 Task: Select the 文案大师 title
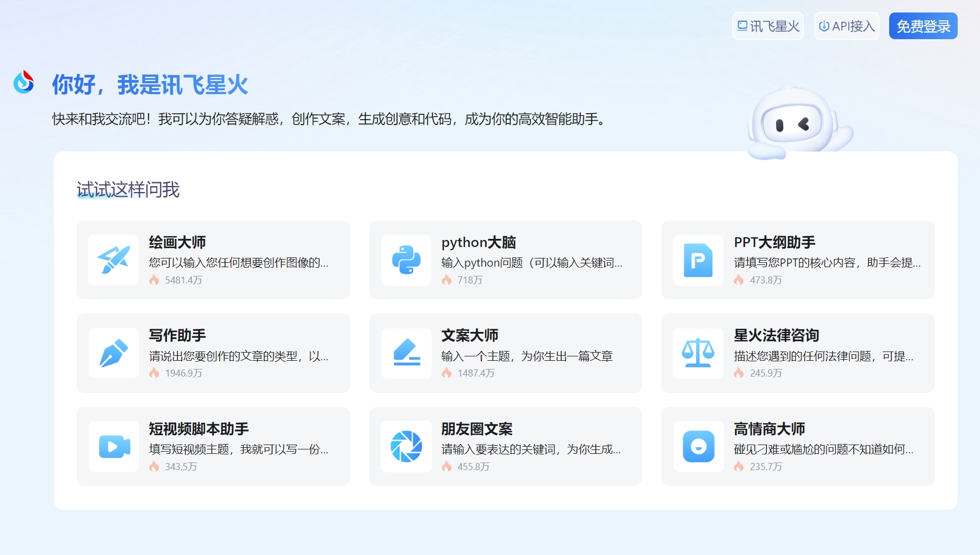(470, 335)
